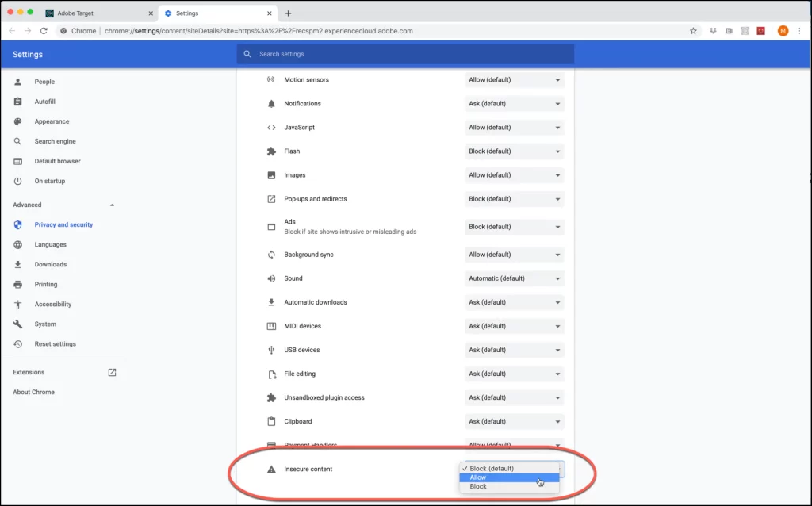Collapse the Advanced section arrow
812x506 pixels.
tap(112, 205)
